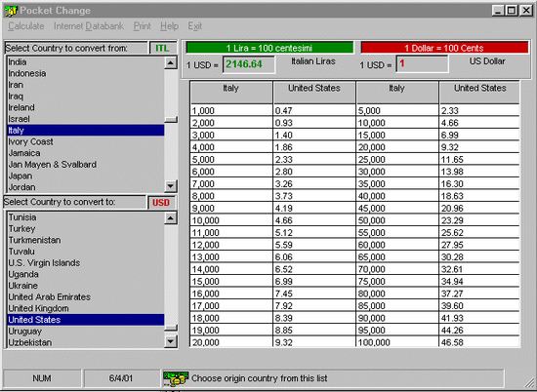Minimize the Pocket Change window

pos(499,11)
